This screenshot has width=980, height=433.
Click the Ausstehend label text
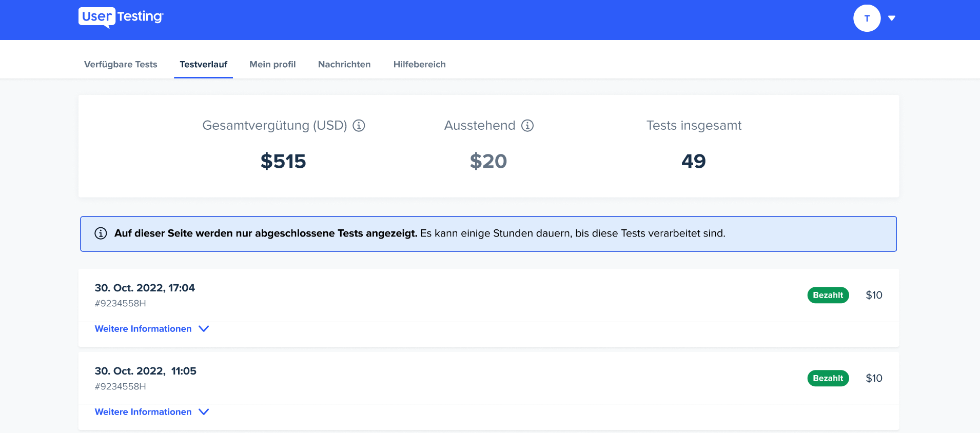(x=480, y=126)
